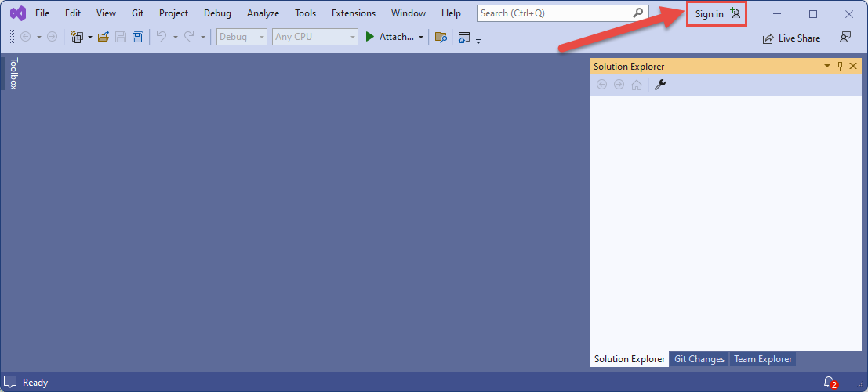The image size is (868, 392).
Task: Open the Edit menu
Action: click(x=72, y=13)
